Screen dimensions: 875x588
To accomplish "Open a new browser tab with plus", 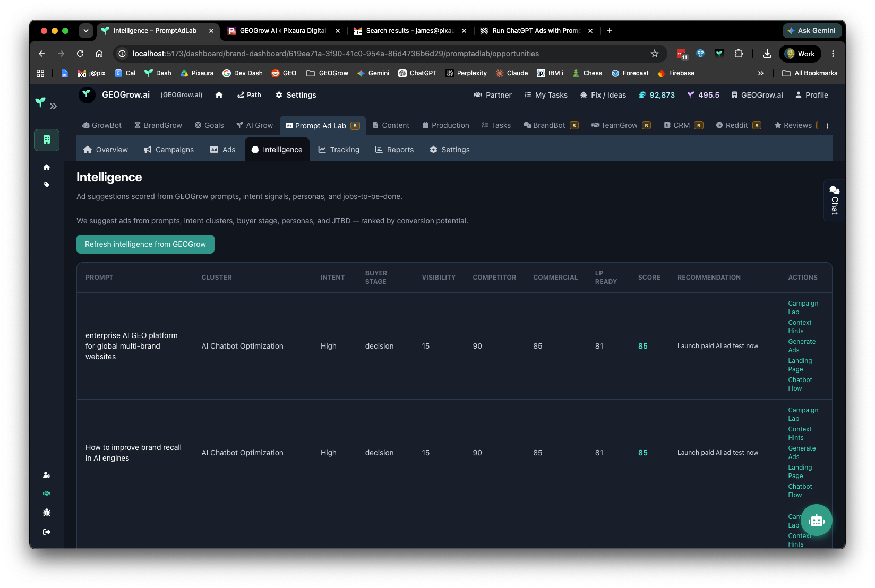I will 610,31.
